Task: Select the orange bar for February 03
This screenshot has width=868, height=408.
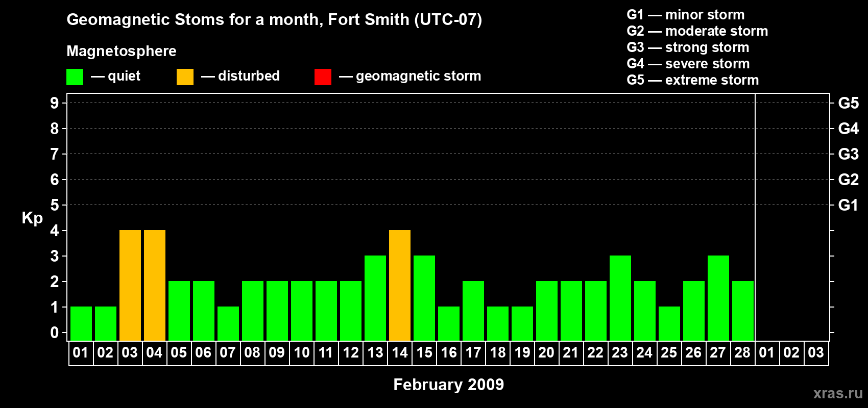Action: tap(130, 286)
